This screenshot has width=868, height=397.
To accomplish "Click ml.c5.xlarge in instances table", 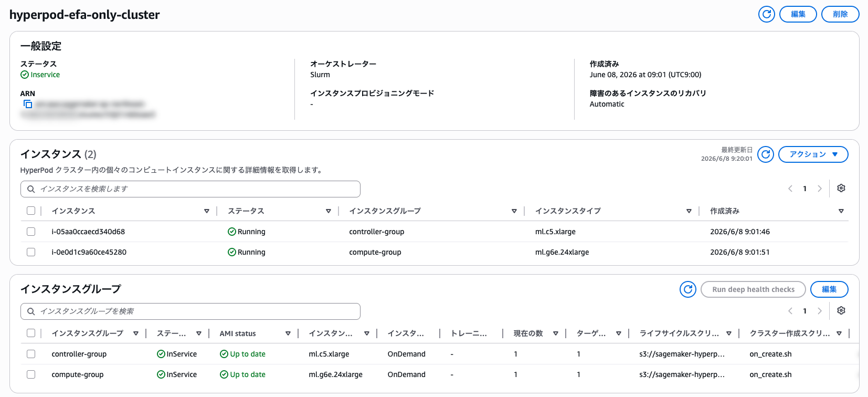I will click(555, 232).
